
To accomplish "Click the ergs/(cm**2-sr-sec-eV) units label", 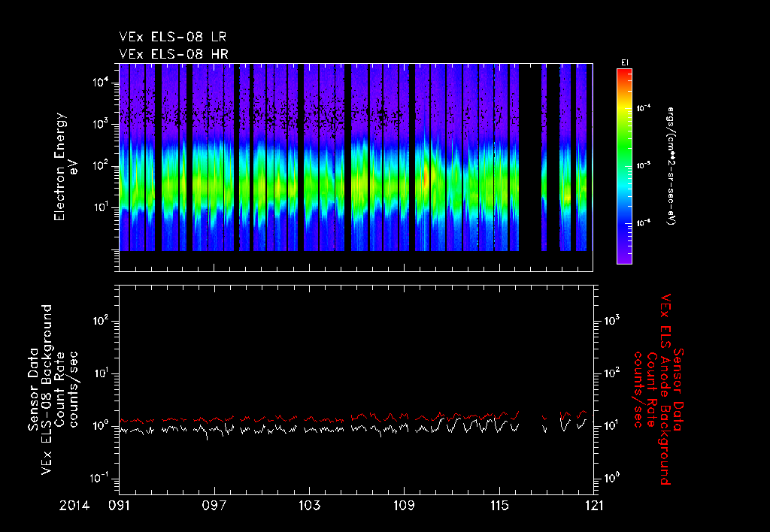I will coord(671,166).
